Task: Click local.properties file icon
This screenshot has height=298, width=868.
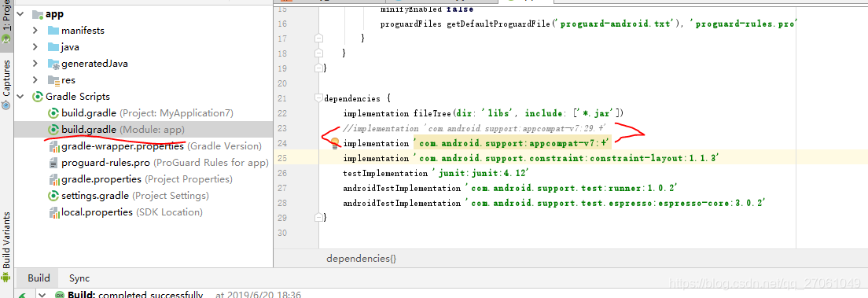Action: 53,212
